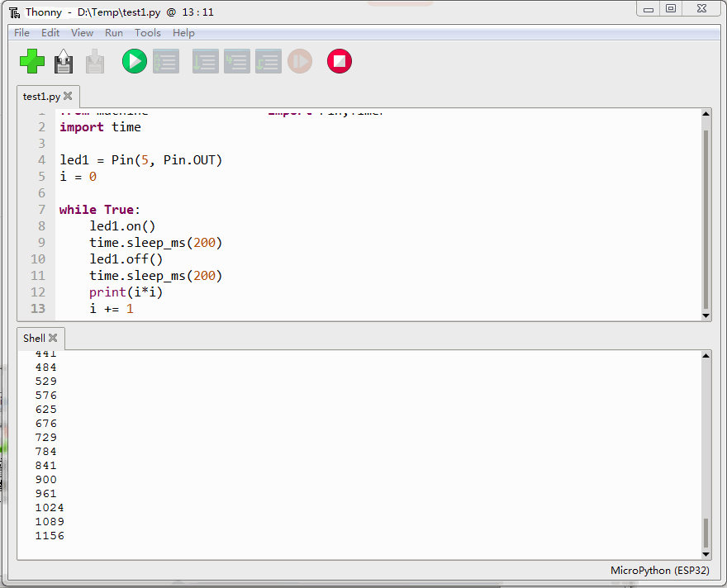Image resolution: width=727 pixels, height=588 pixels.
Task: Click the 'print(i*i)' line
Action: coord(126,292)
